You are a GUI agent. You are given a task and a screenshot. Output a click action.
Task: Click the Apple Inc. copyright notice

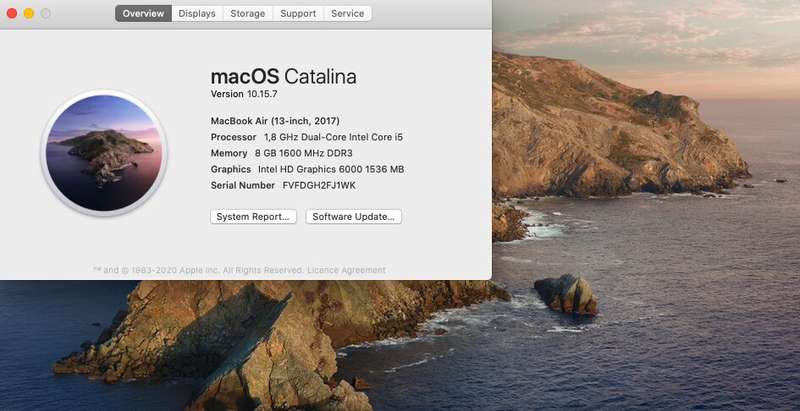198,270
